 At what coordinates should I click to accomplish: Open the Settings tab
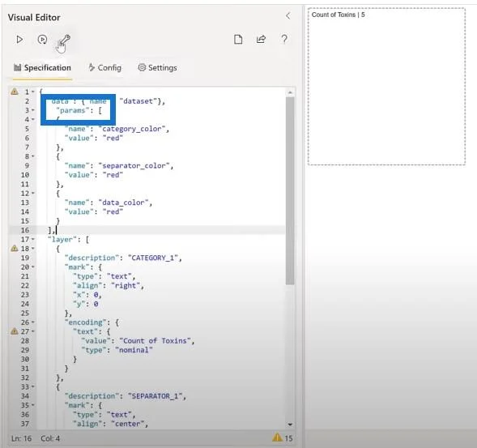click(157, 67)
